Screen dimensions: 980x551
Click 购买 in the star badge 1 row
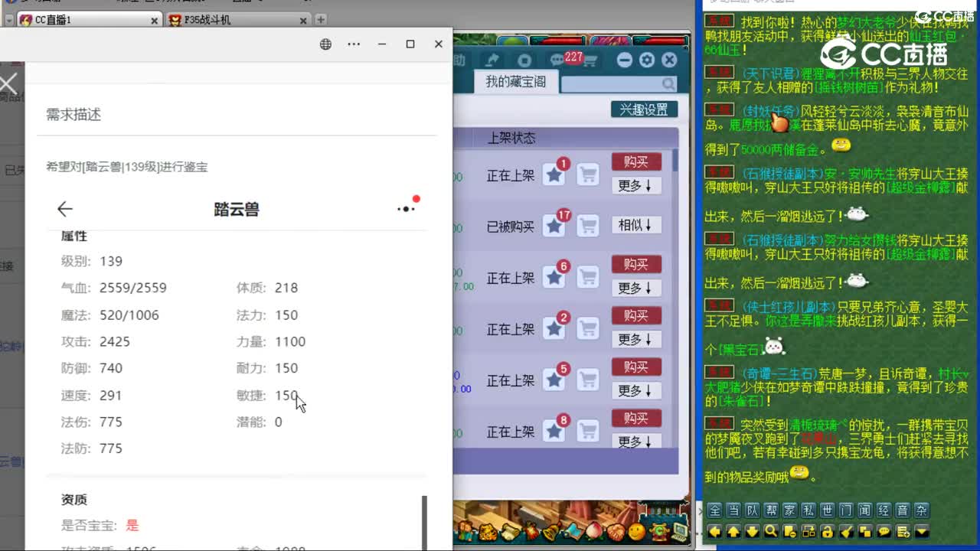click(636, 161)
